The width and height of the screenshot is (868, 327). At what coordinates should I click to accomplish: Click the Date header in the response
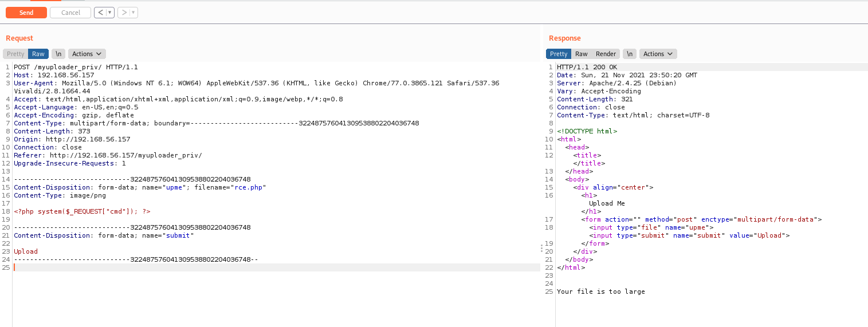point(627,75)
